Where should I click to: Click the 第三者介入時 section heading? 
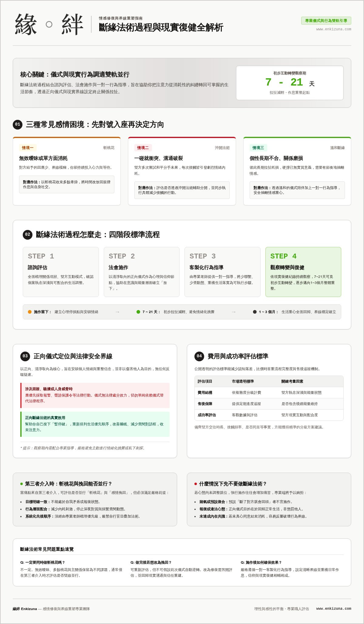(x=68, y=484)
